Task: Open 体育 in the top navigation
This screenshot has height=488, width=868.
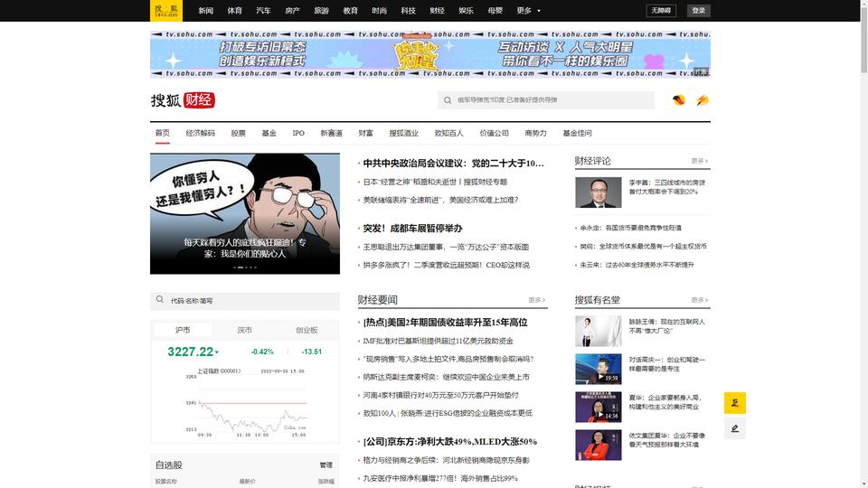Action: 234,11
